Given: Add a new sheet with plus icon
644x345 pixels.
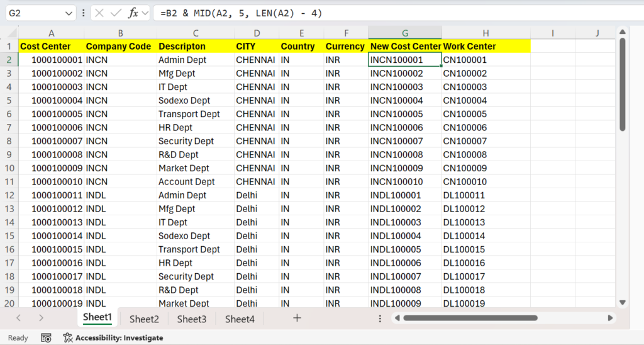Looking at the screenshot, I should point(297,318).
